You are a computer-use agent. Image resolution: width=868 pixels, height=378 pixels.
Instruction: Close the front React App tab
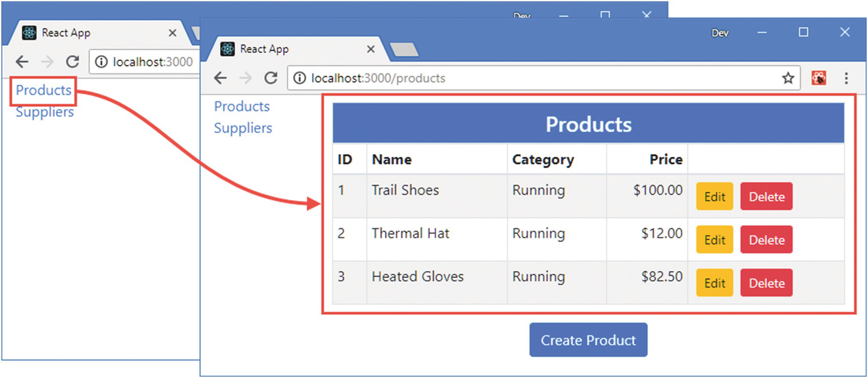tap(371, 49)
